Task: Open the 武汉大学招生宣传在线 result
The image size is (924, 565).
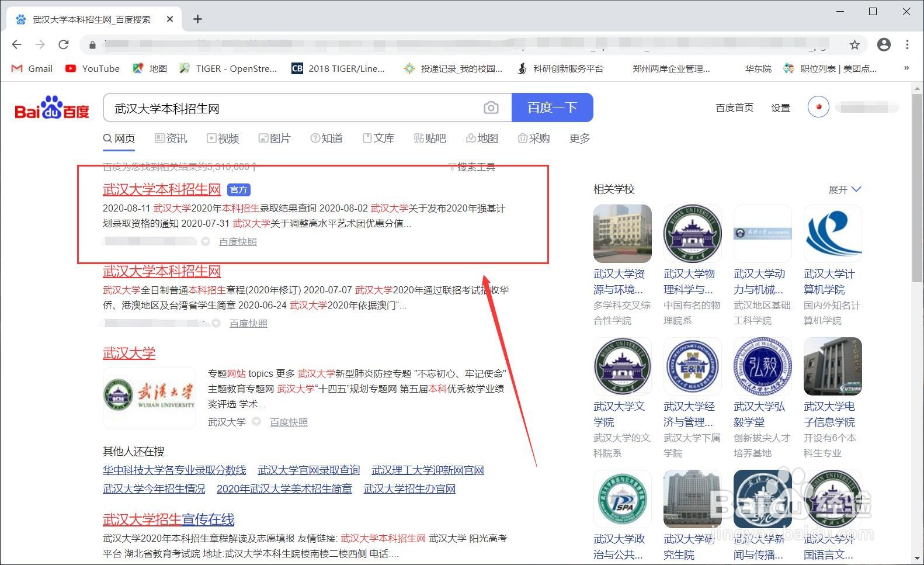Action: (x=169, y=519)
